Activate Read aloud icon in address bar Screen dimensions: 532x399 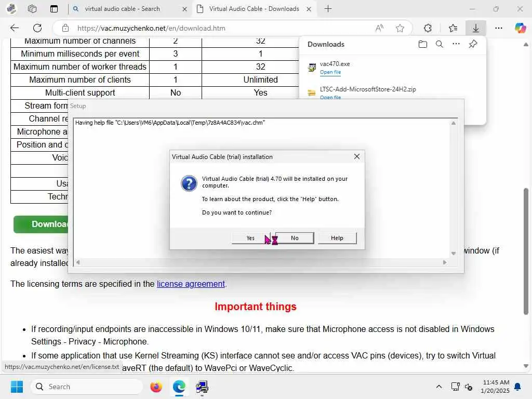[379, 28]
